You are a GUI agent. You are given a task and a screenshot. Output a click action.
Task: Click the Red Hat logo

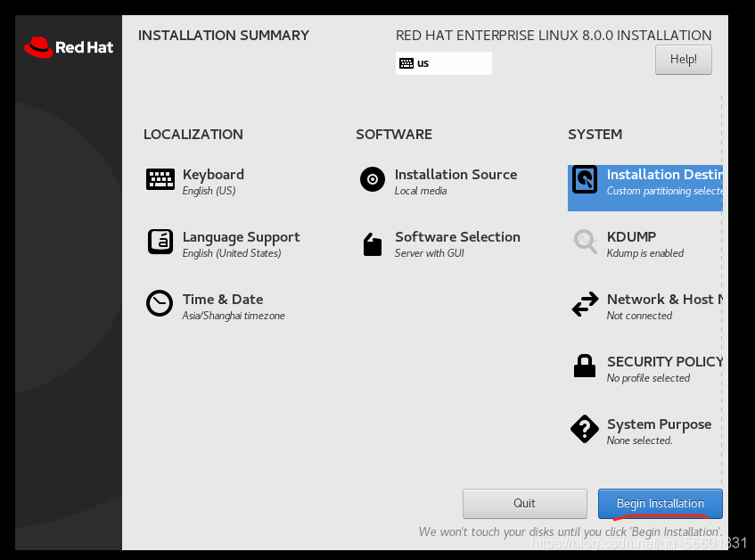pyautogui.click(x=69, y=47)
